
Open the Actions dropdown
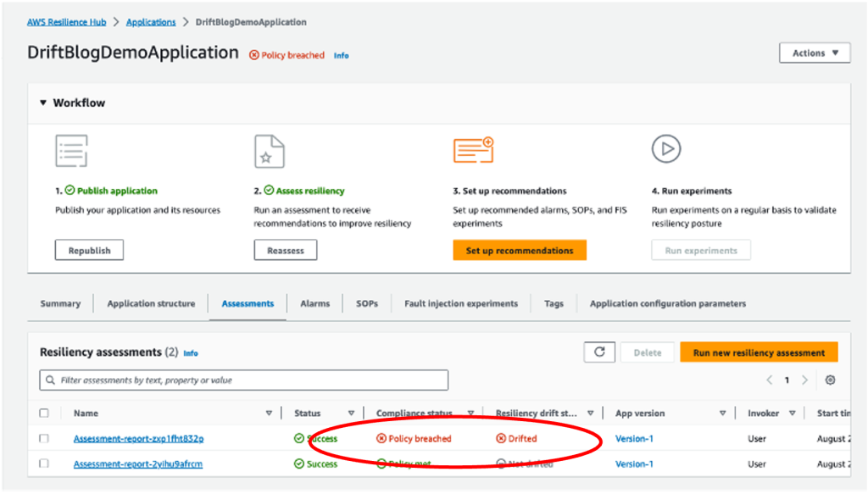pos(815,53)
